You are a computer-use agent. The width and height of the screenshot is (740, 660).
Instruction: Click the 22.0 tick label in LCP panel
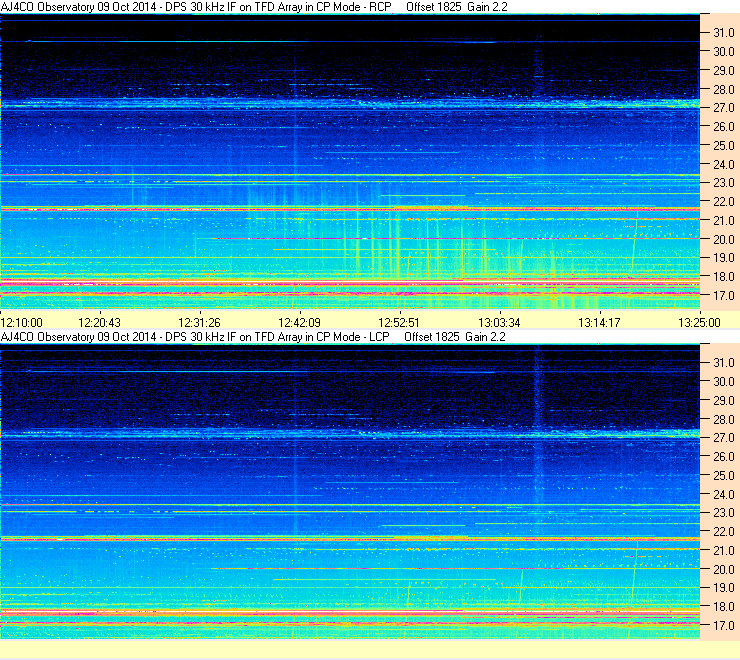pyautogui.click(x=723, y=531)
